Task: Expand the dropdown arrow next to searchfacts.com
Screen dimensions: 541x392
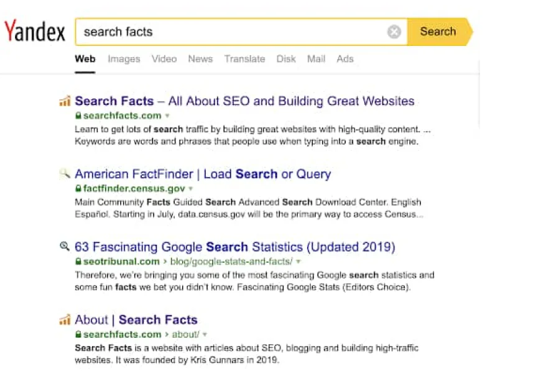Action: (167, 116)
